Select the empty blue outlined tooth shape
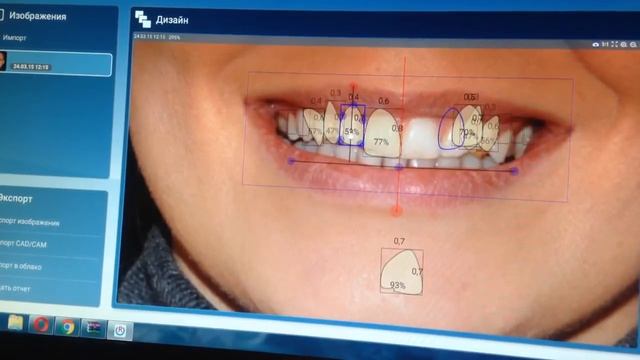The width and height of the screenshot is (640, 360). point(451,128)
